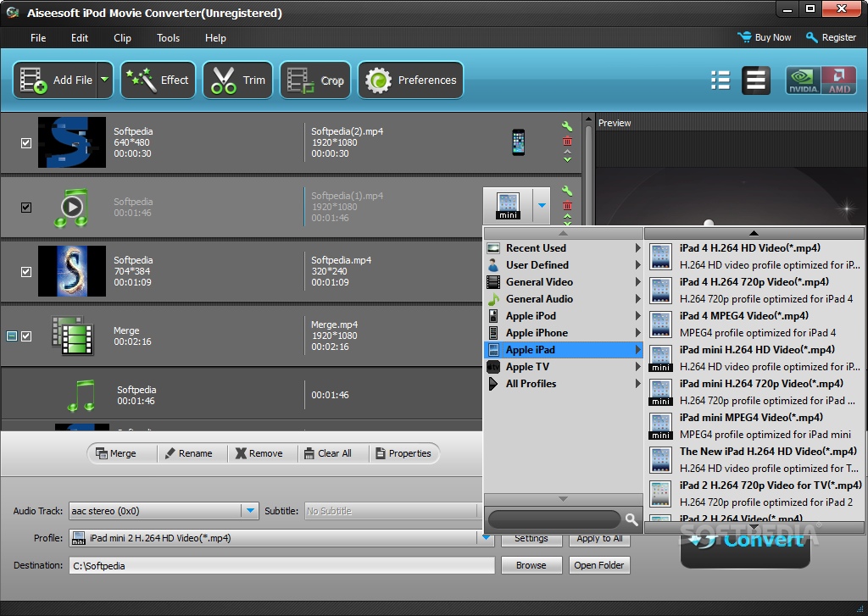This screenshot has width=868, height=616.
Task: Open the Audio Track dropdown
Action: [250, 511]
